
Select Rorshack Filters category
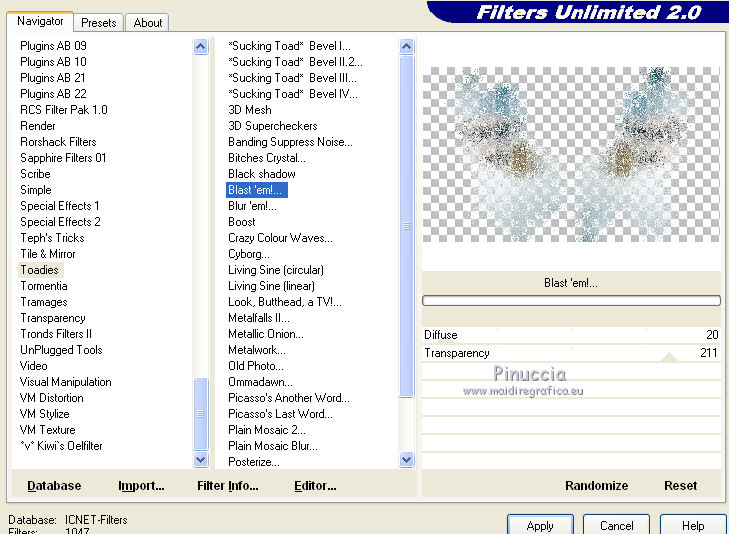(x=58, y=142)
